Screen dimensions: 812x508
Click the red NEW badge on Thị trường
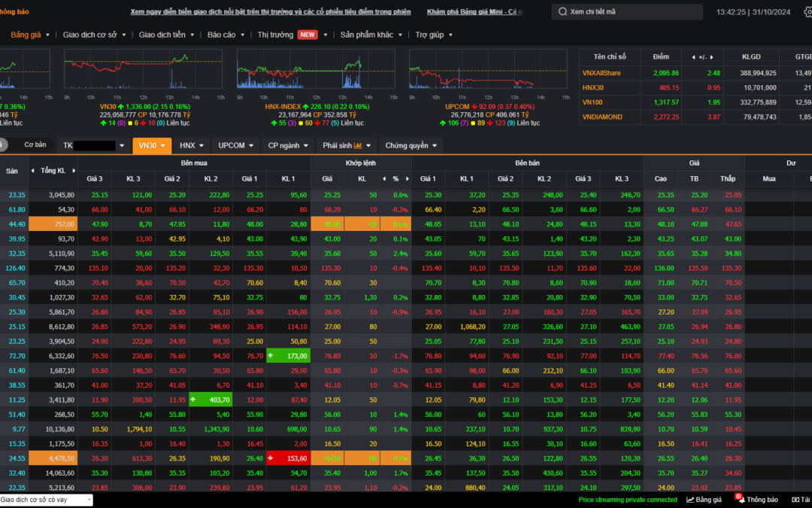[307, 35]
